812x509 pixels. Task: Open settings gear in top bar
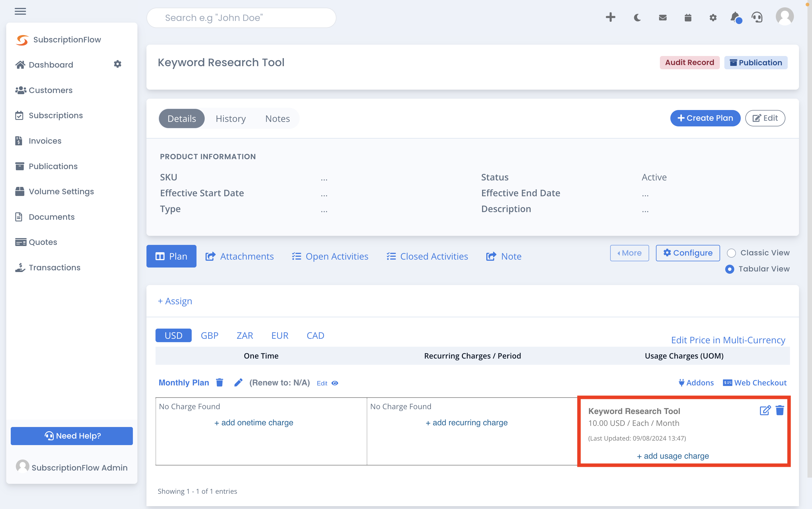tap(713, 18)
